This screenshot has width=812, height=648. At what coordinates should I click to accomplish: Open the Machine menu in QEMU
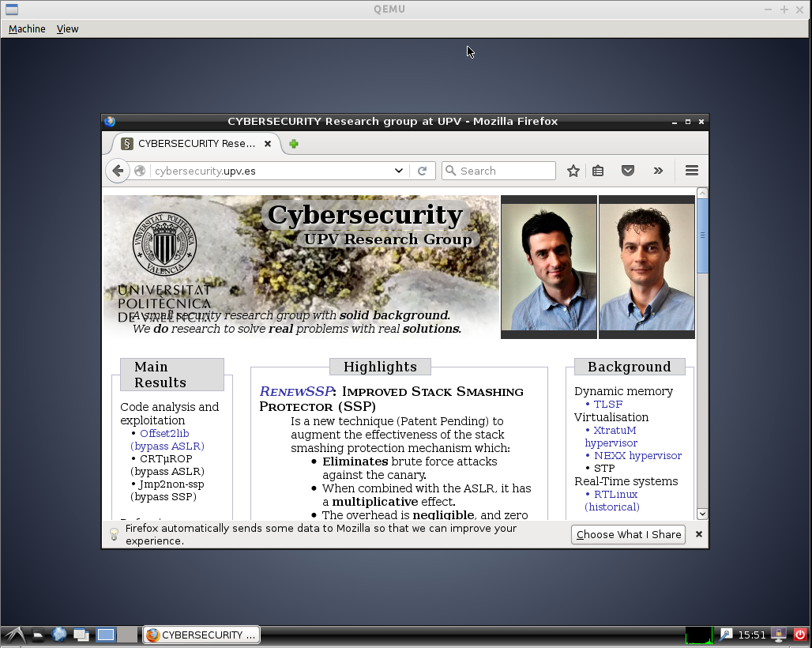pos(27,29)
